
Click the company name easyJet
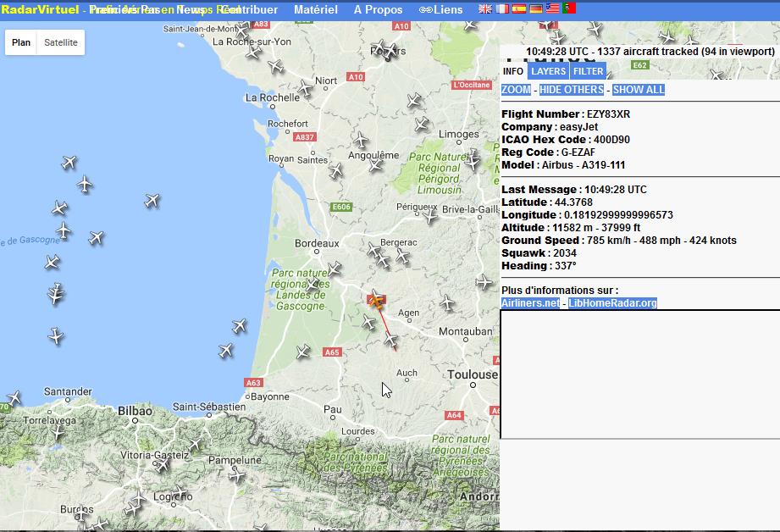578,127
